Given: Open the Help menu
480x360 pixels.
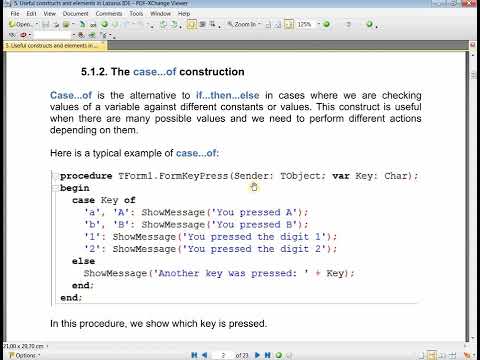Looking at the screenshot, I should pos(184,14).
